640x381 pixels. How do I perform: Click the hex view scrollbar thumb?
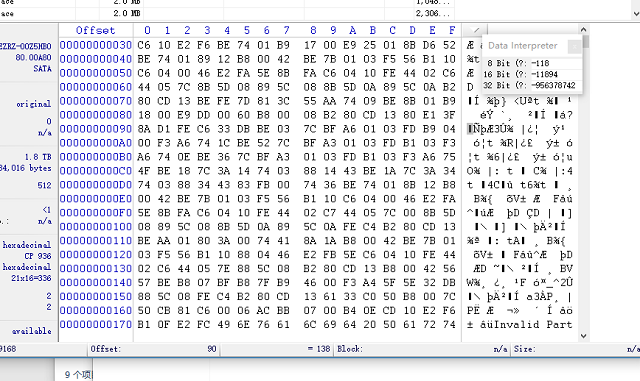pyautogui.click(x=586, y=42)
